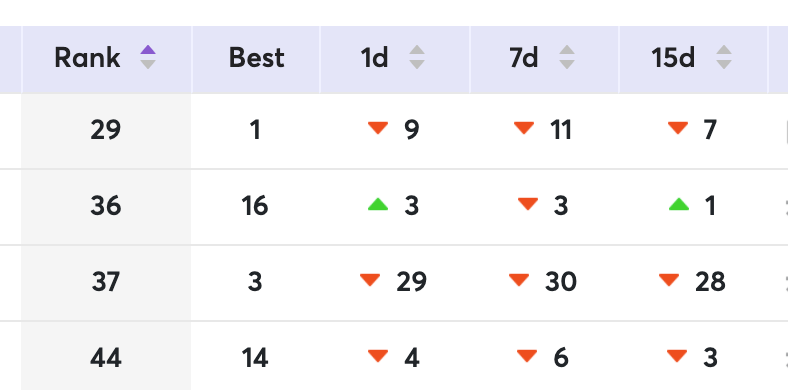Sort by 15d change arrows

tap(724, 57)
